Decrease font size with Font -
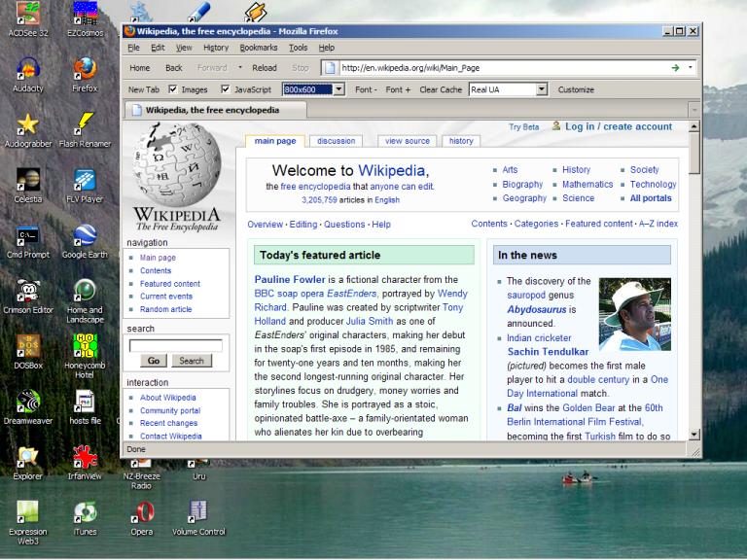 pos(366,89)
